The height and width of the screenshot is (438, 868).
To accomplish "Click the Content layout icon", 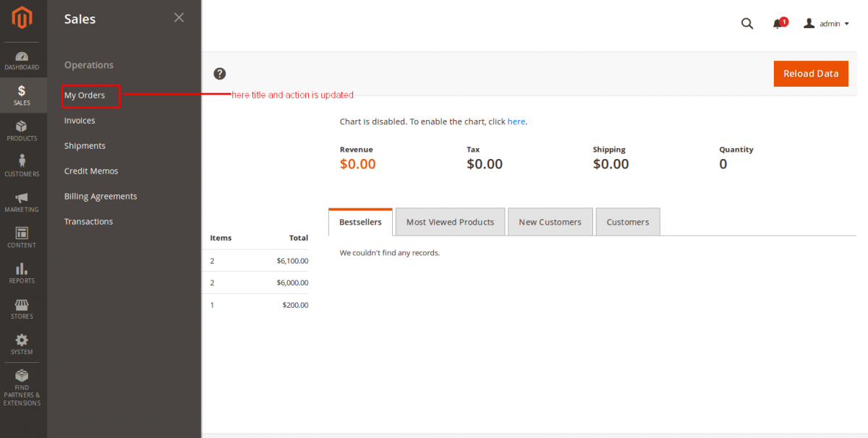I will [22, 233].
